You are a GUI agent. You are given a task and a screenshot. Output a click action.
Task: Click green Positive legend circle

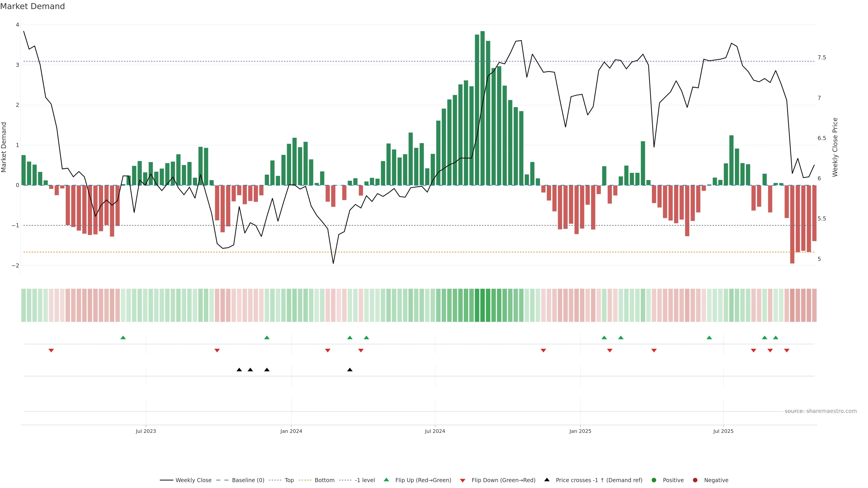(x=654, y=480)
